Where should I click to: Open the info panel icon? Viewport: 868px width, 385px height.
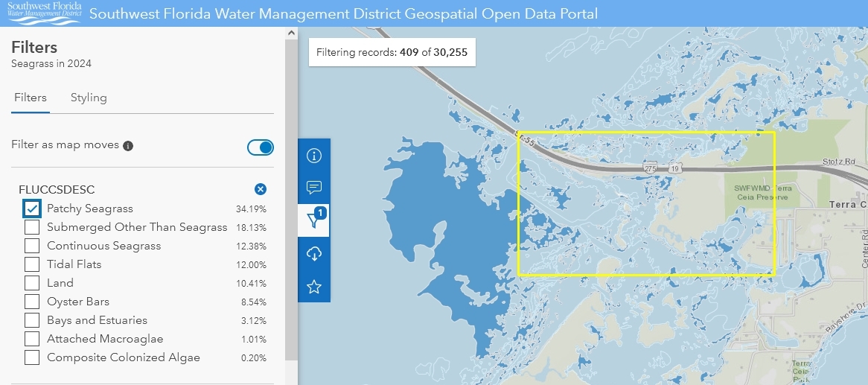click(313, 156)
